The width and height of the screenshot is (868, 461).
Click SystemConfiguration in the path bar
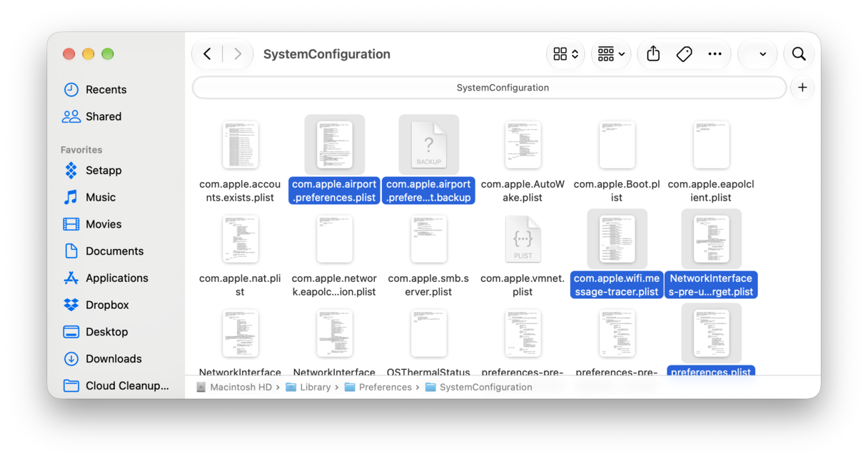(x=479, y=387)
